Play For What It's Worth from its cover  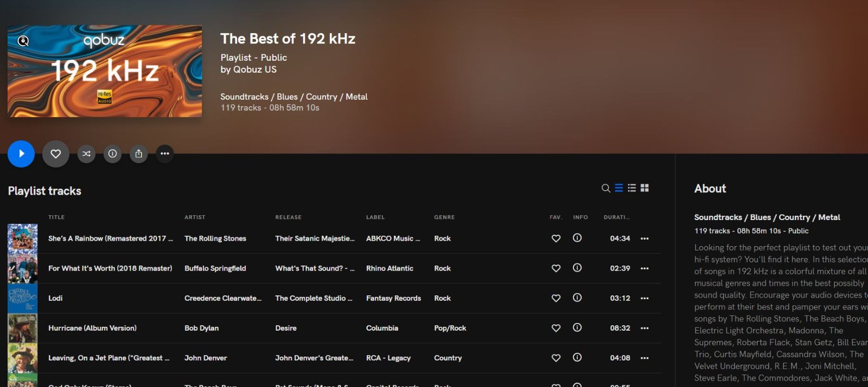click(x=23, y=268)
